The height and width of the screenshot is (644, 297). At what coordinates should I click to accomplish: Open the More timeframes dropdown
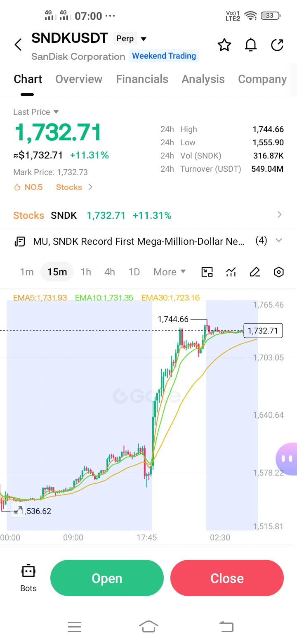click(170, 272)
